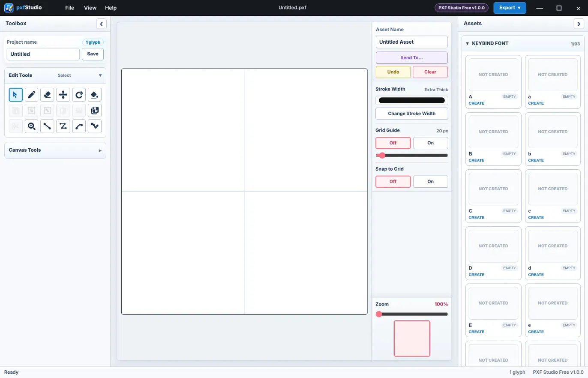Select the straight Line segment tool
Viewport: 588px width, 378px height.
tap(47, 126)
